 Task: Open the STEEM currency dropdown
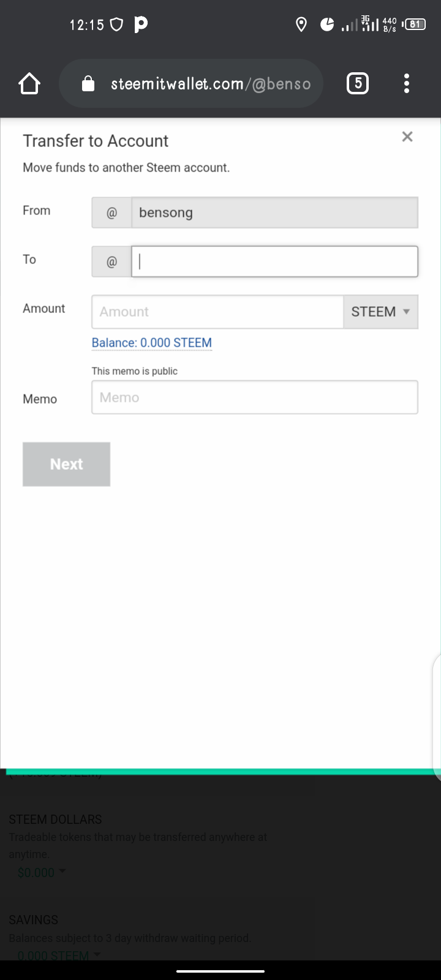(381, 312)
